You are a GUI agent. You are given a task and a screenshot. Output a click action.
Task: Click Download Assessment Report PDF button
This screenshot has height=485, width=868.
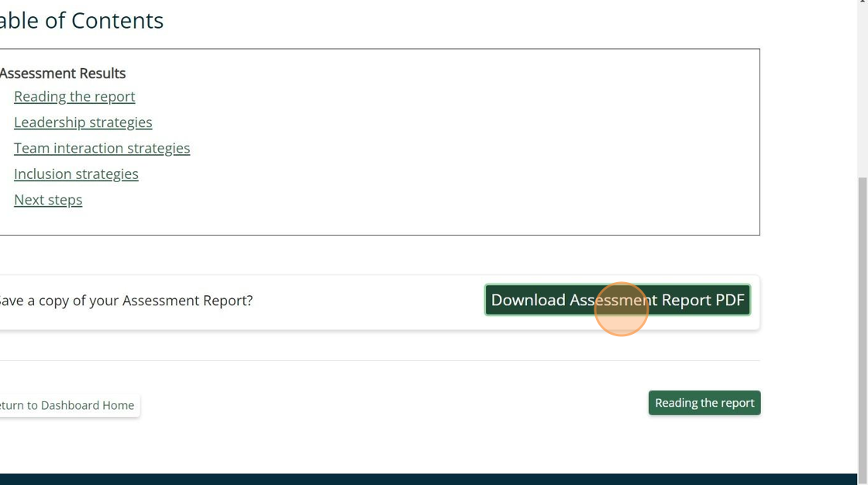(617, 300)
